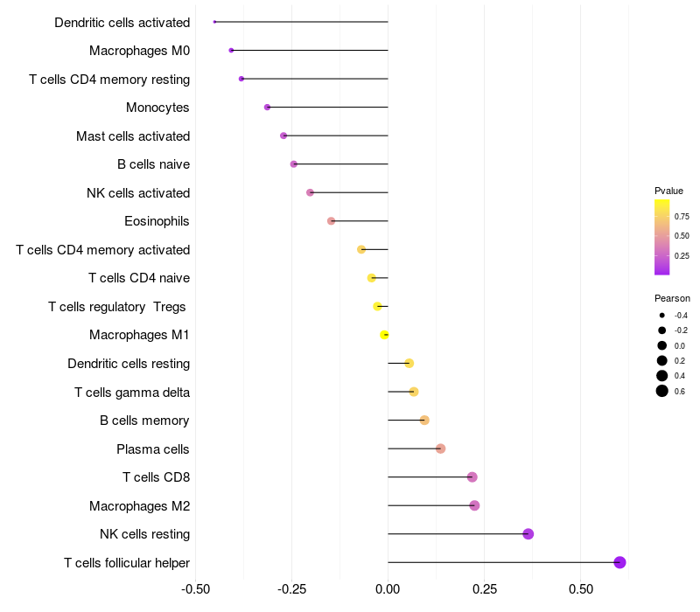Click the 0.0 Pearson legend circle

pyautogui.click(x=662, y=345)
